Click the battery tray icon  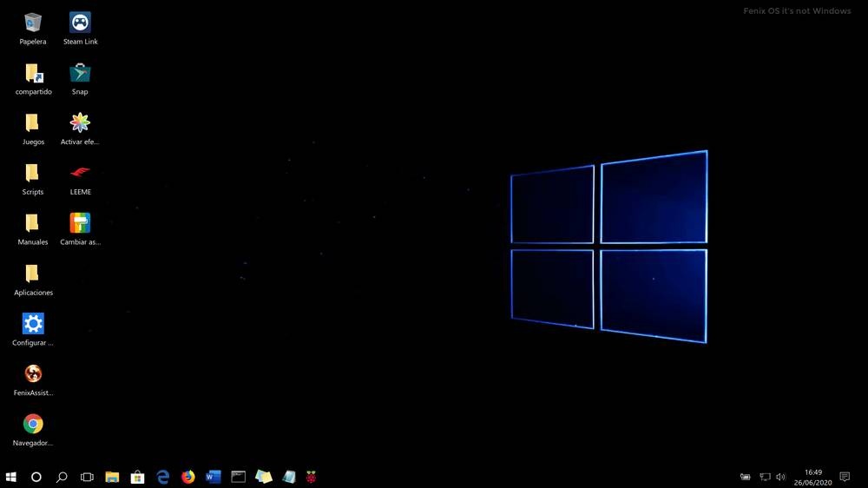[746, 477]
